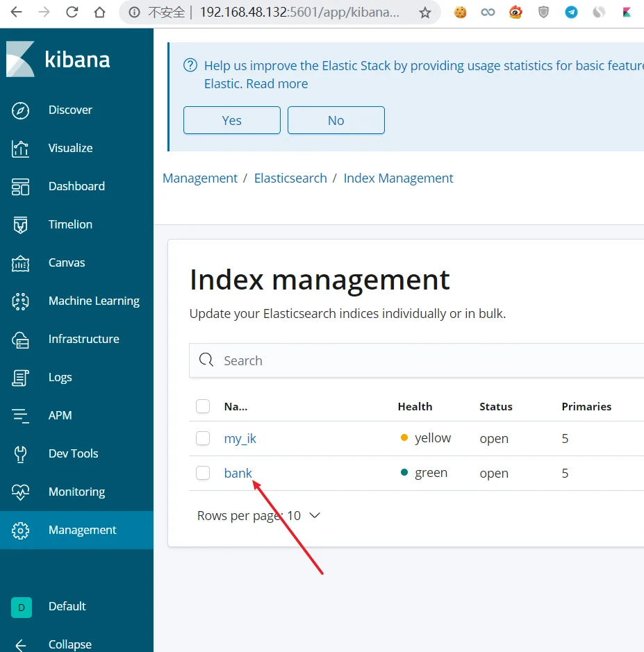Click the cookie extension icon

[x=460, y=12]
